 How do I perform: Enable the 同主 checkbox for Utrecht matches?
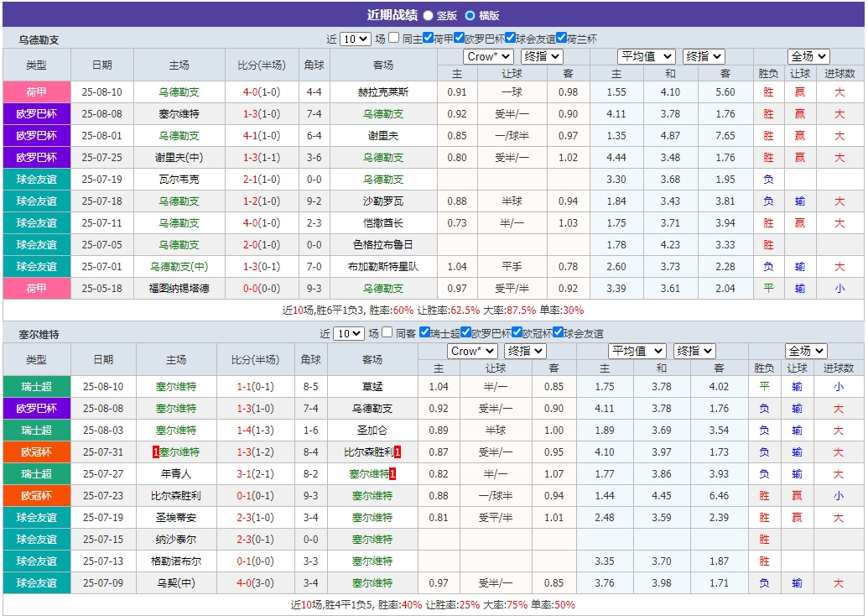click(392, 39)
